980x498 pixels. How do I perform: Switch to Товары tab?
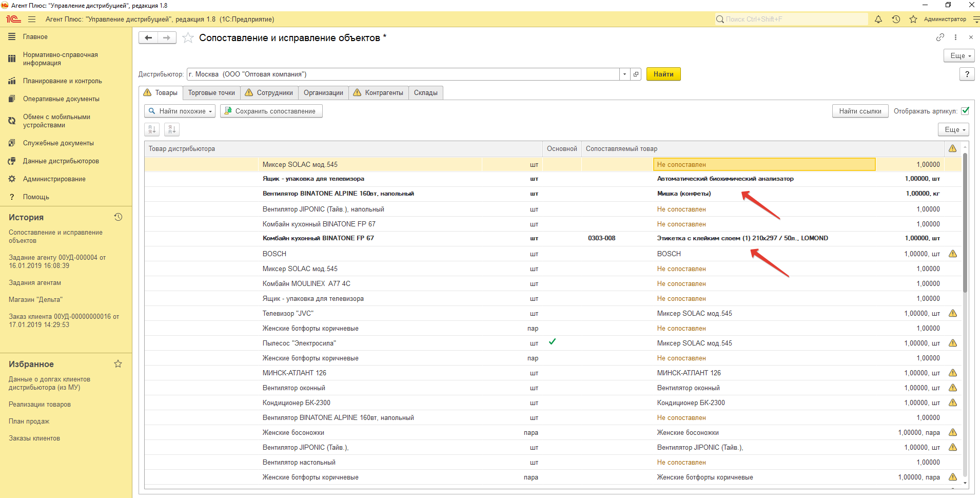[x=161, y=93]
